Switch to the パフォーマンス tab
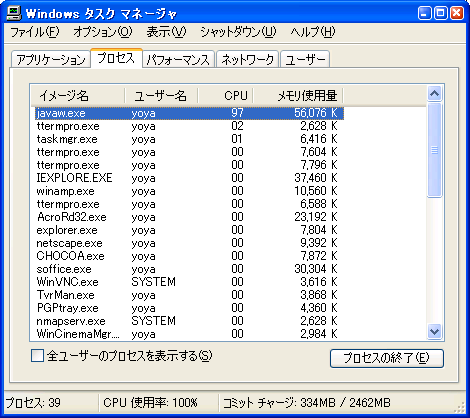Screen dimensions: 470x418 click(x=178, y=60)
